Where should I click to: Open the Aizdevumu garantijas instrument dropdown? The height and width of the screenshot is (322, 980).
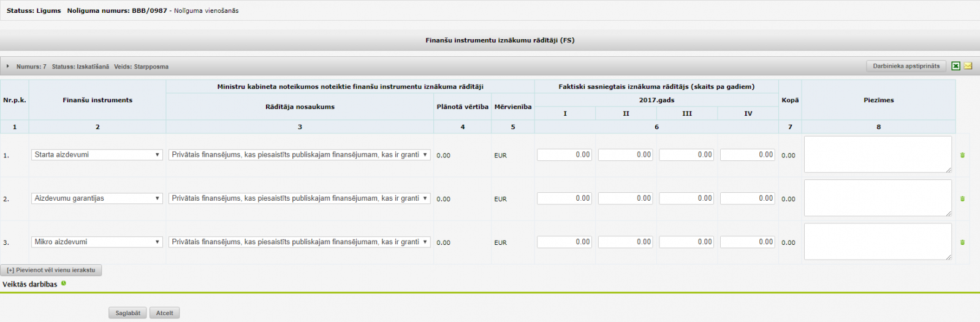point(97,198)
